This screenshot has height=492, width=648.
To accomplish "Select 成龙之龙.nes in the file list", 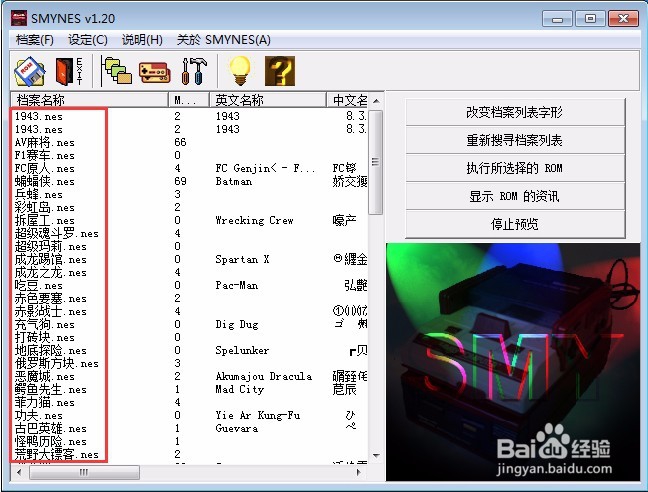I will (50, 273).
